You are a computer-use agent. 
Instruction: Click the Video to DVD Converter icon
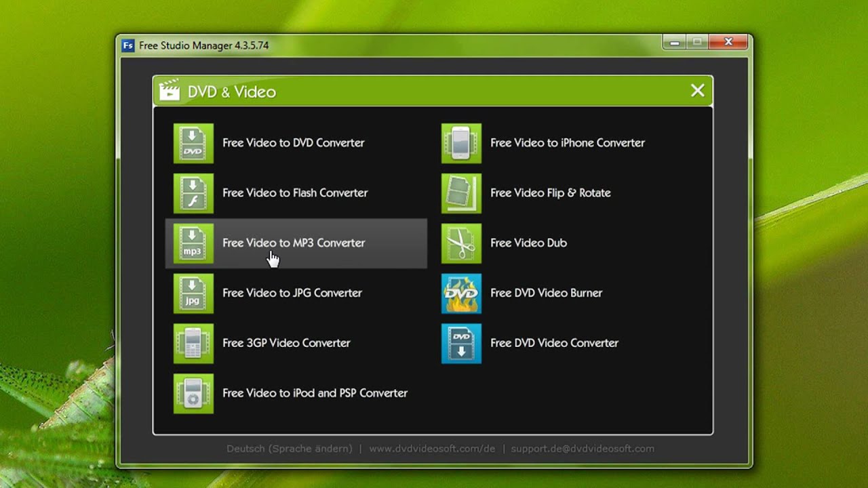click(x=193, y=143)
